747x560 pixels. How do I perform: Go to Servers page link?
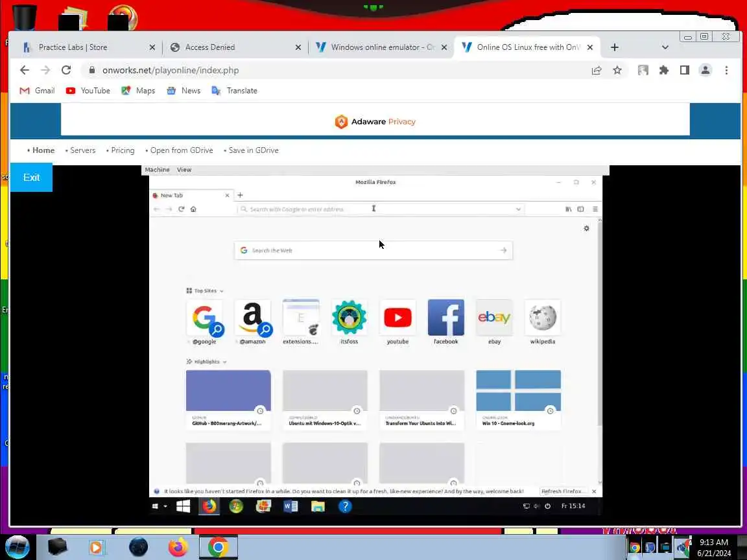[x=82, y=150]
